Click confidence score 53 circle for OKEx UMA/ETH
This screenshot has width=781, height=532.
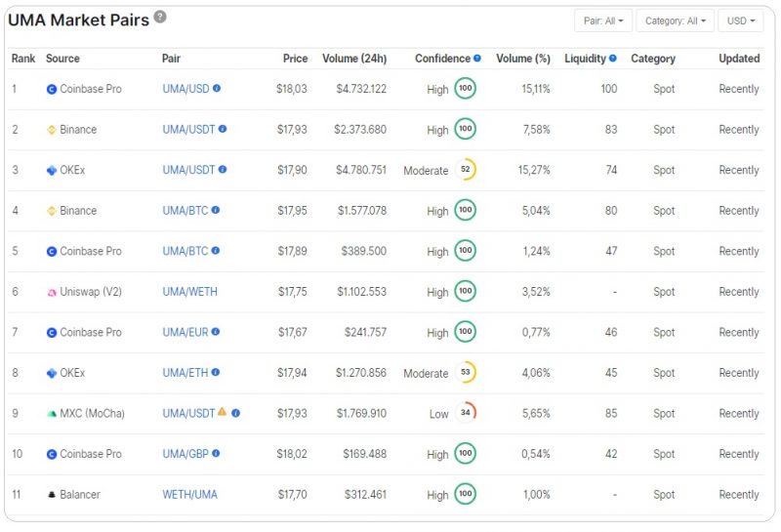click(466, 372)
